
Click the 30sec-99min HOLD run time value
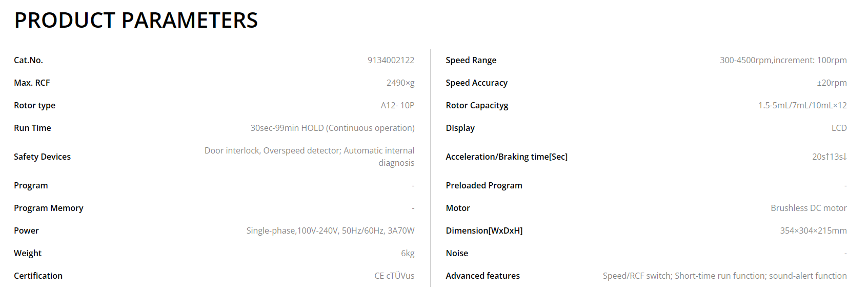click(x=332, y=128)
